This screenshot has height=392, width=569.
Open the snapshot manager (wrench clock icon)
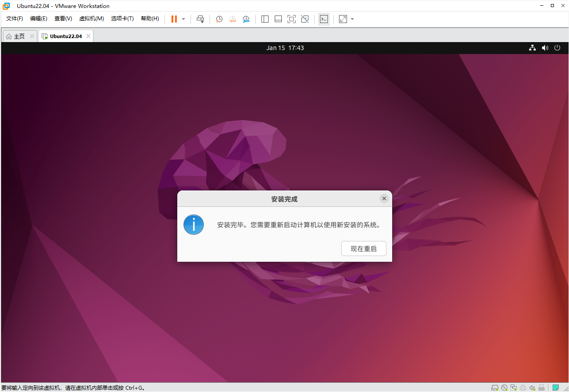coord(246,19)
